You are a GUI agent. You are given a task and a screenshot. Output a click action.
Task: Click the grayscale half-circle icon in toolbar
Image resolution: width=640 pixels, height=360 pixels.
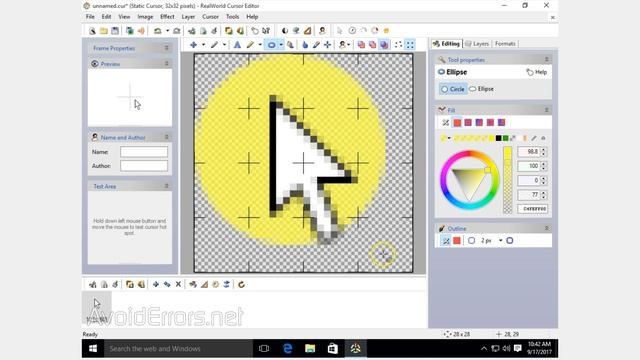pos(285,31)
